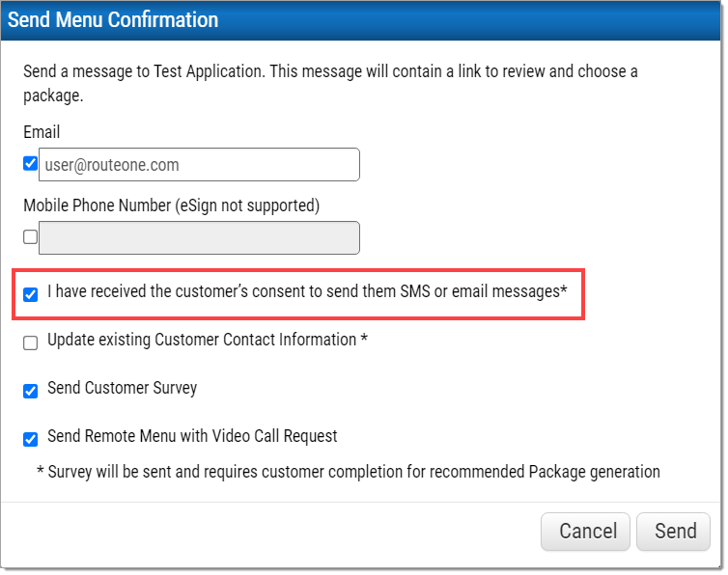The image size is (728, 575).
Task: Click the grayed-out mobile phone number field
Action: click(x=199, y=238)
